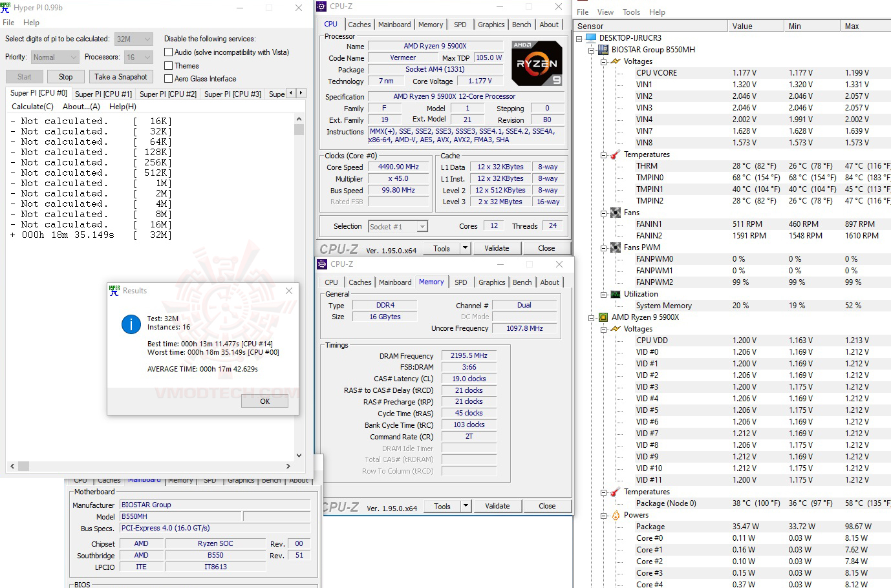Switch to Super PI [CPU #2] tab
This screenshot has width=891, height=588.
click(x=168, y=94)
